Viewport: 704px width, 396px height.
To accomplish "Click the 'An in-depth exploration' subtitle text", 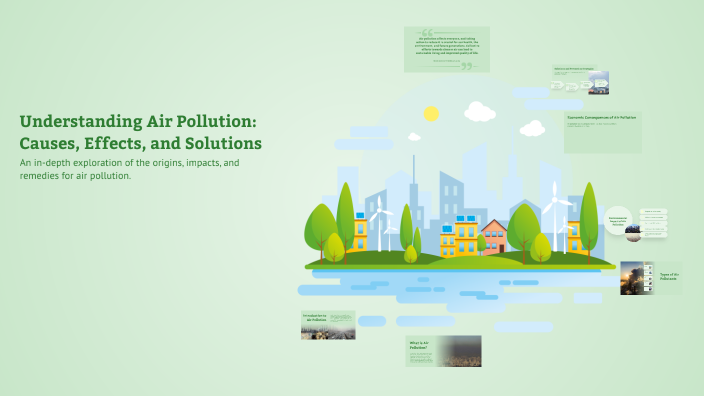I will [129, 169].
